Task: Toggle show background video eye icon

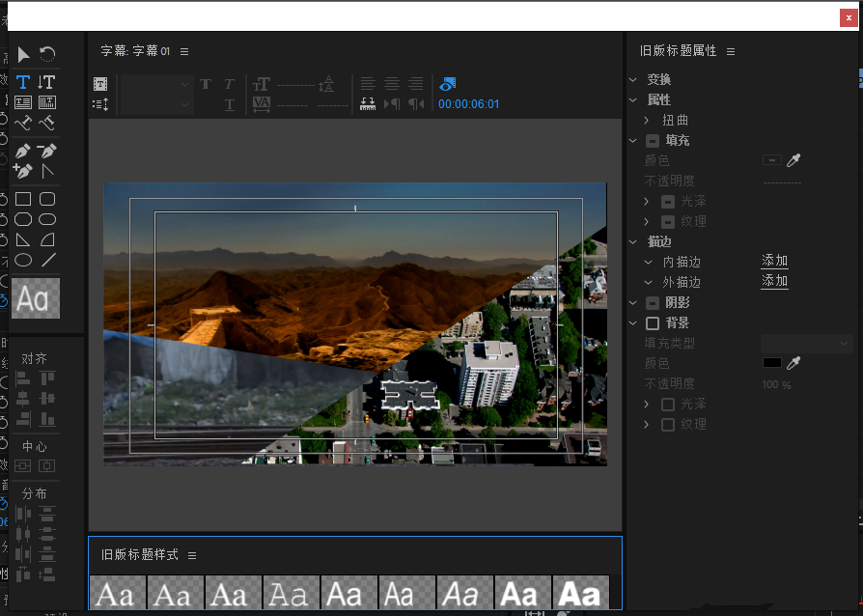Action: point(447,84)
